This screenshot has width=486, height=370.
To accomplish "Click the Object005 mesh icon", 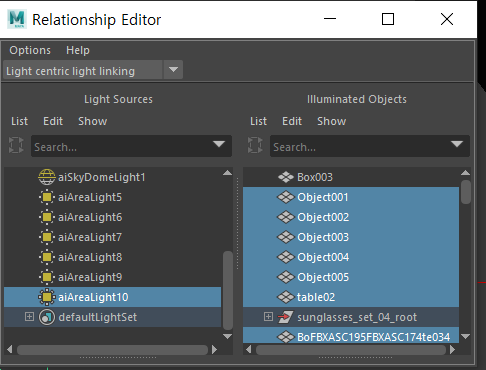I will point(286,277).
